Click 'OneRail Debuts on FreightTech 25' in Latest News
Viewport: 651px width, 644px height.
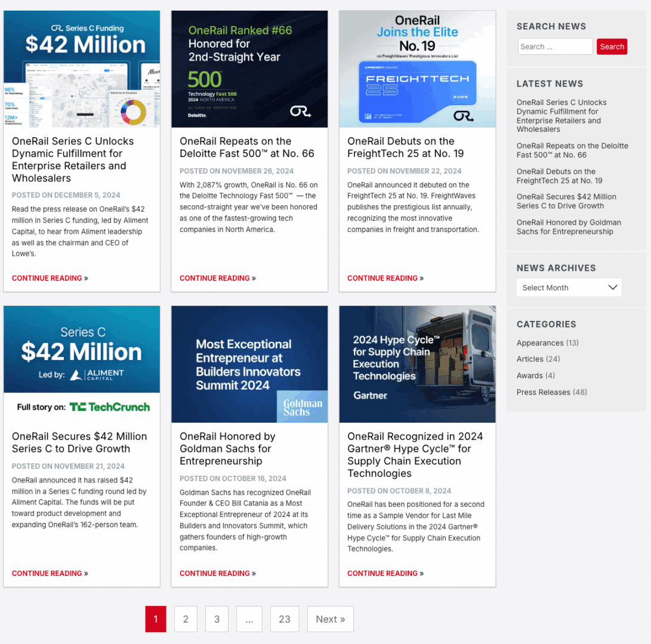point(555,176)
